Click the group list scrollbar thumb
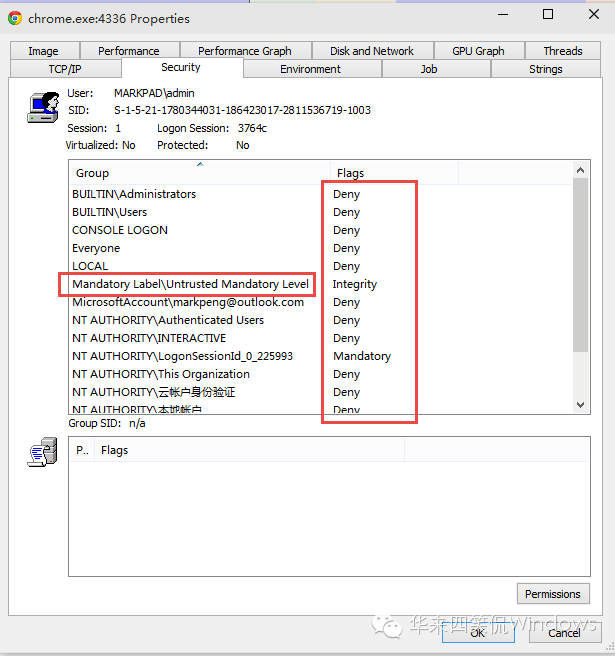The width and height of the screenshot is (615, 656). pyautogui.click(x=580, y=265)
